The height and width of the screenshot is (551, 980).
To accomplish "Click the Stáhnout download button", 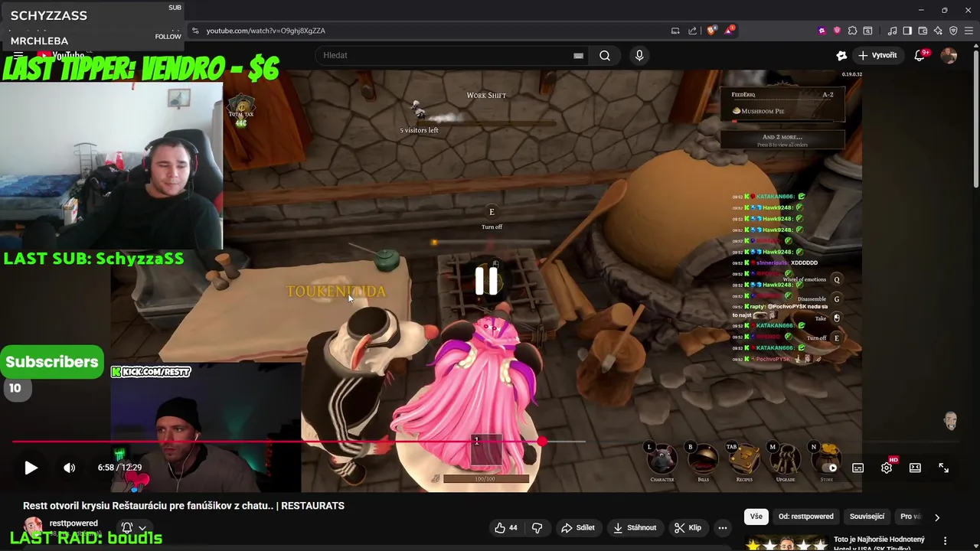I will point(635,527).
